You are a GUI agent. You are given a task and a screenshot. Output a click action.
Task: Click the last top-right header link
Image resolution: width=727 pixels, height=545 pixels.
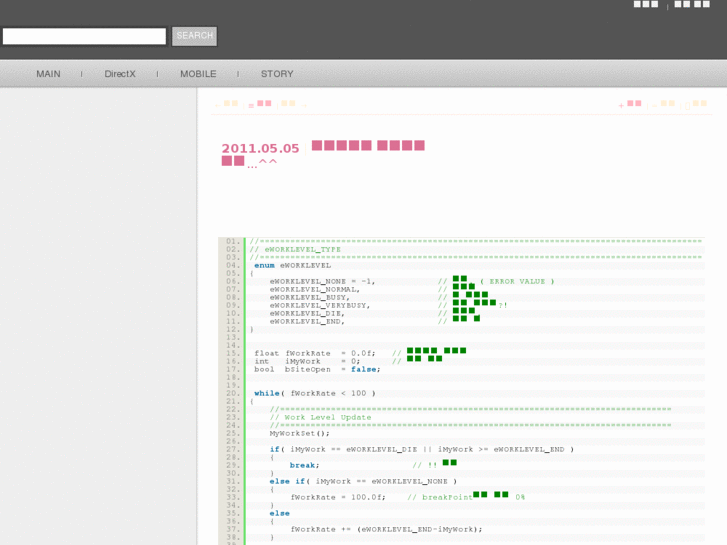(x=692, y=5)
